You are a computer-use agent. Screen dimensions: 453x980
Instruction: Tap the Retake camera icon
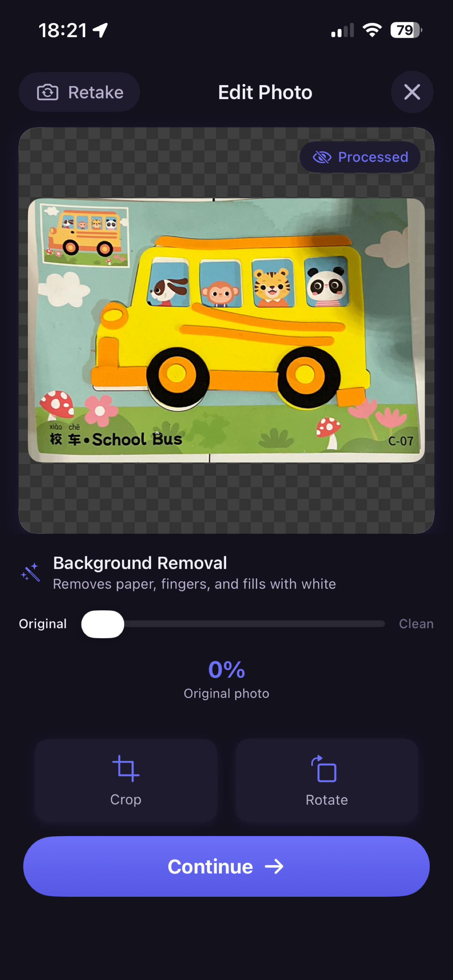(x=48, y=92)
